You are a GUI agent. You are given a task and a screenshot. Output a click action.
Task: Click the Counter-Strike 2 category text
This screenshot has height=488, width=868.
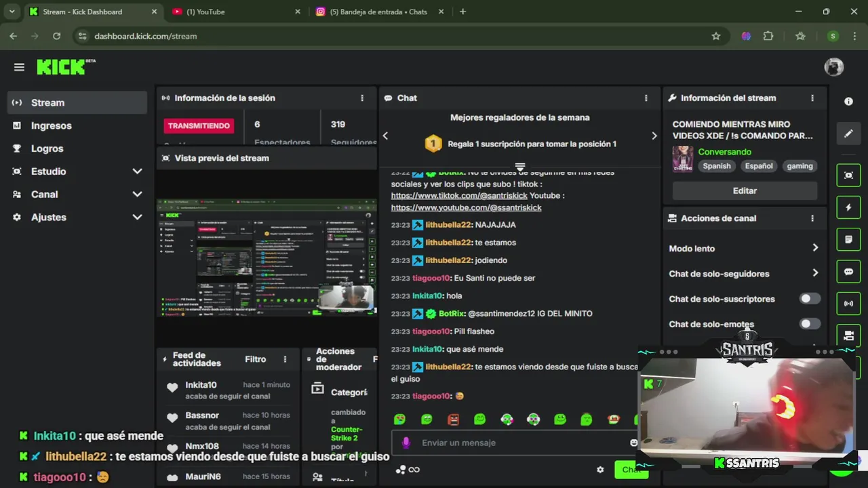point(347,434)
